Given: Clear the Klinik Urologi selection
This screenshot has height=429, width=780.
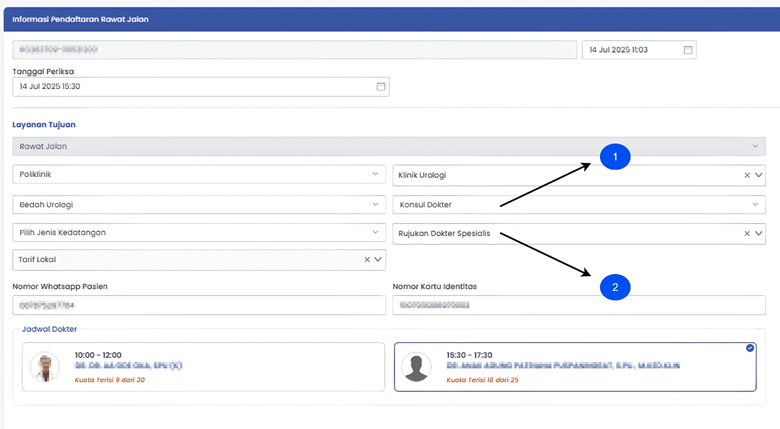Looking at the screenshot, I should 746,175.
